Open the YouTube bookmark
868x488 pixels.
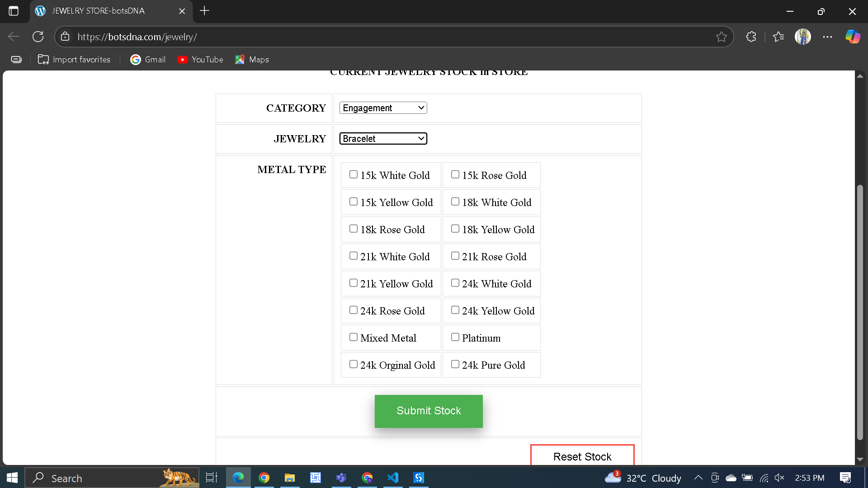200,60
